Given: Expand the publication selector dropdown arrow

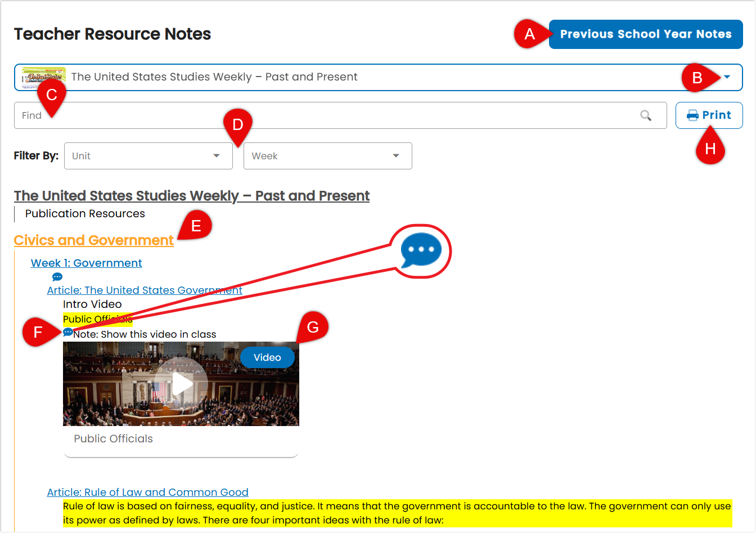Looking at the screenshot, I should [727, 77].
